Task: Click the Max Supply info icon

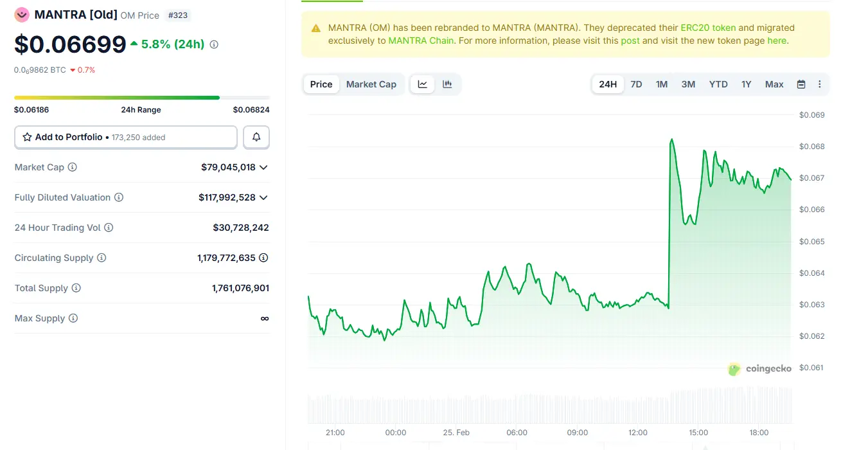Action: (x=73, y=318)
